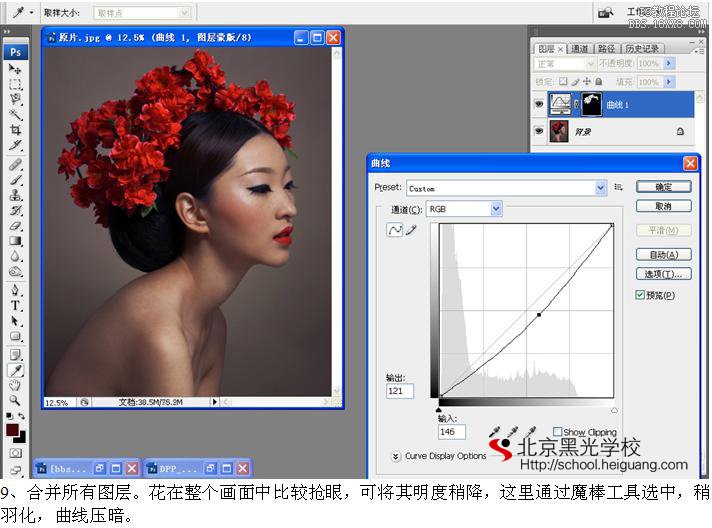Select the Hand tool
Screen dimensions: 712x528
15,385
